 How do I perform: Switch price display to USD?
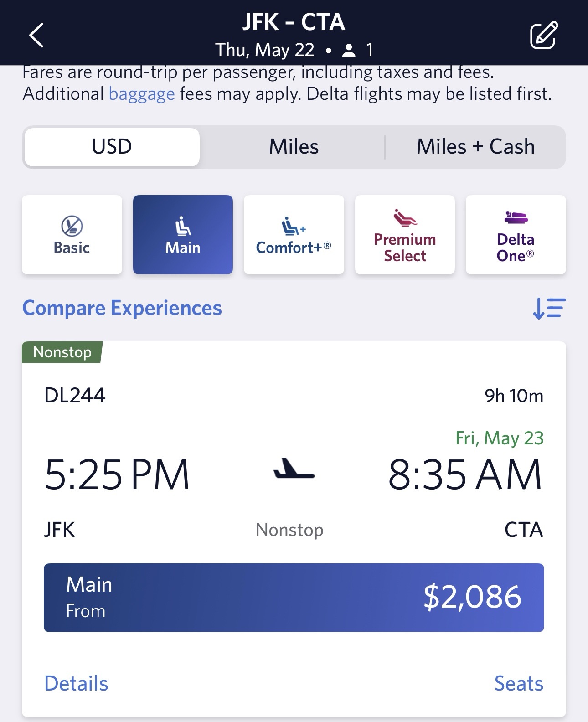point(112,147)
